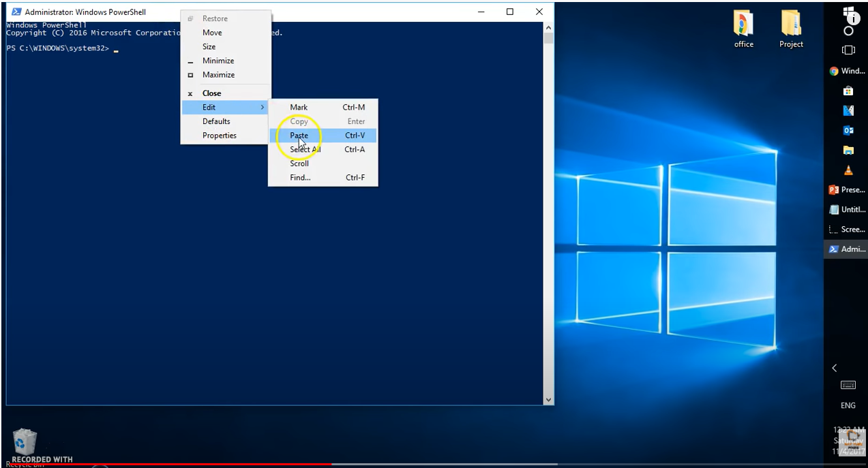
Task: Click the PowerShell scrollbar down arrow
Action: click(x=548, y=400)
